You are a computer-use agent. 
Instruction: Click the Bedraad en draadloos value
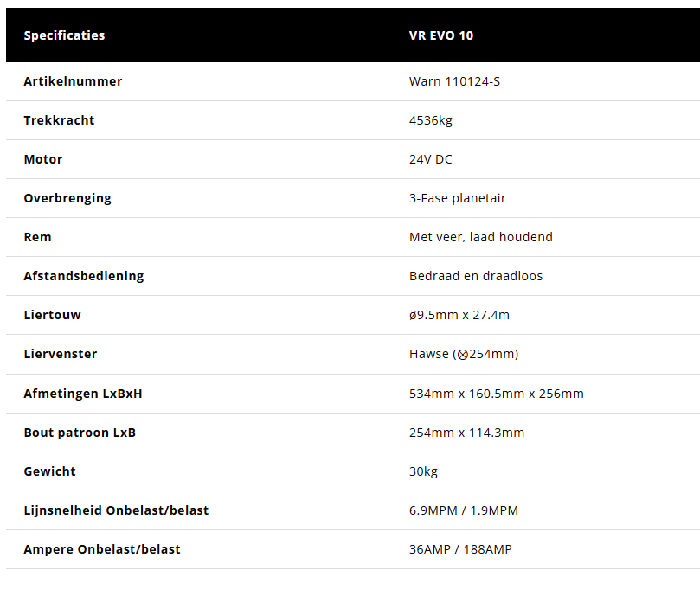click(x=476, y=276)
